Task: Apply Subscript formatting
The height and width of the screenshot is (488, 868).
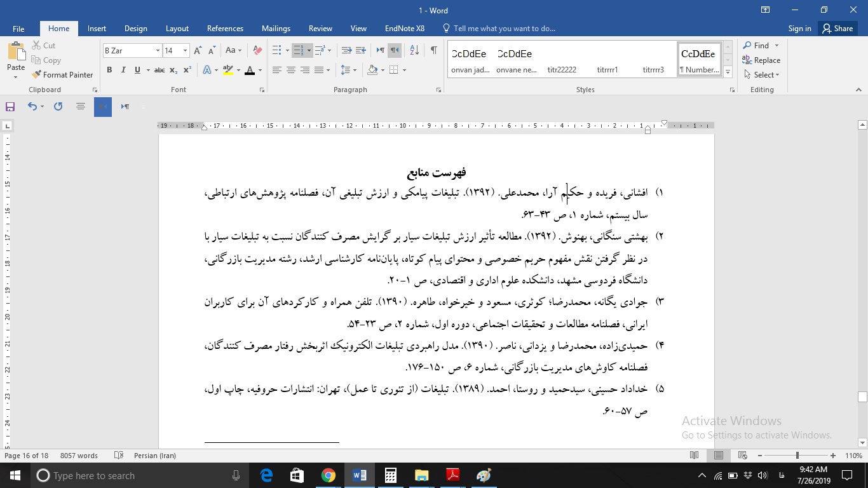Action: (x=172, y=70)
